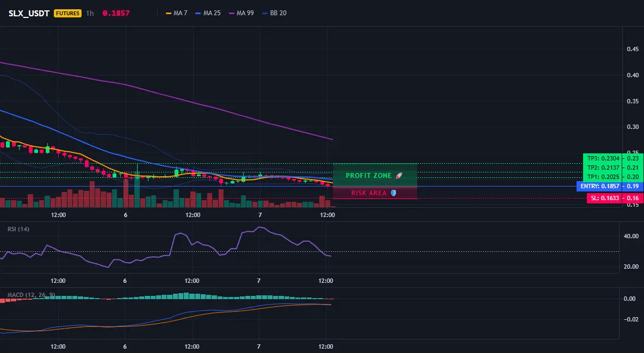Click the FUTURES badge

click(x=68, y=13)
